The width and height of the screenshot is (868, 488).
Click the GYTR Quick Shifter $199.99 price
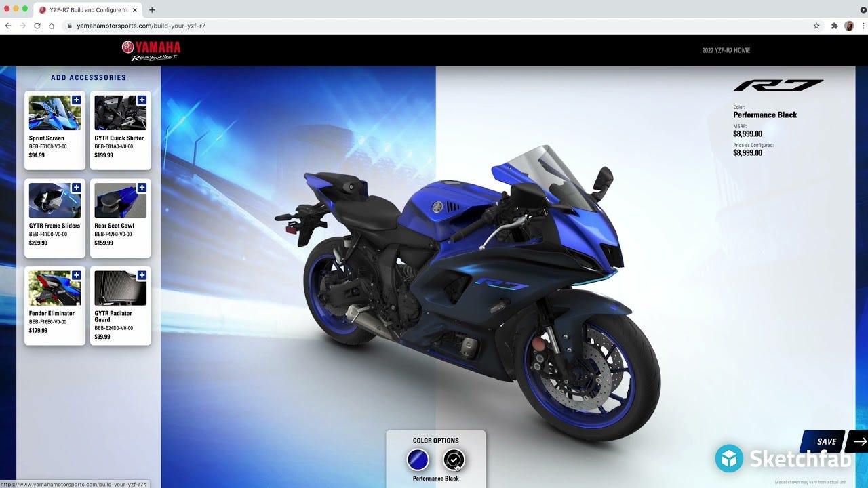(104, 155)
